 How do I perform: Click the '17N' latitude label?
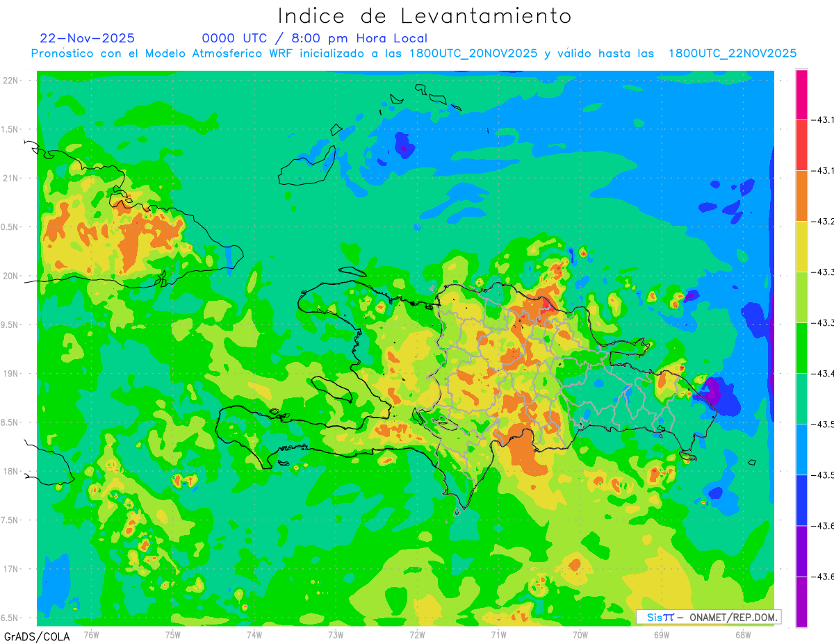click(x=12, y=569)
